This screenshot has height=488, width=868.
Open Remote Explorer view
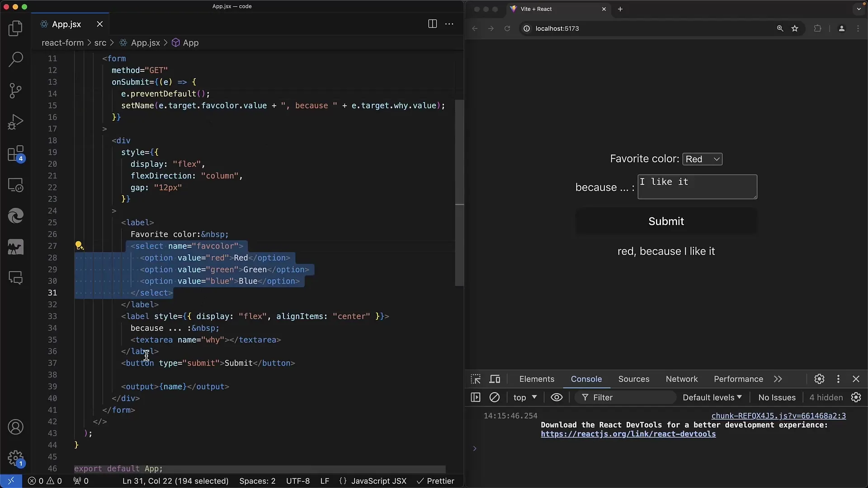coord(15,185)
